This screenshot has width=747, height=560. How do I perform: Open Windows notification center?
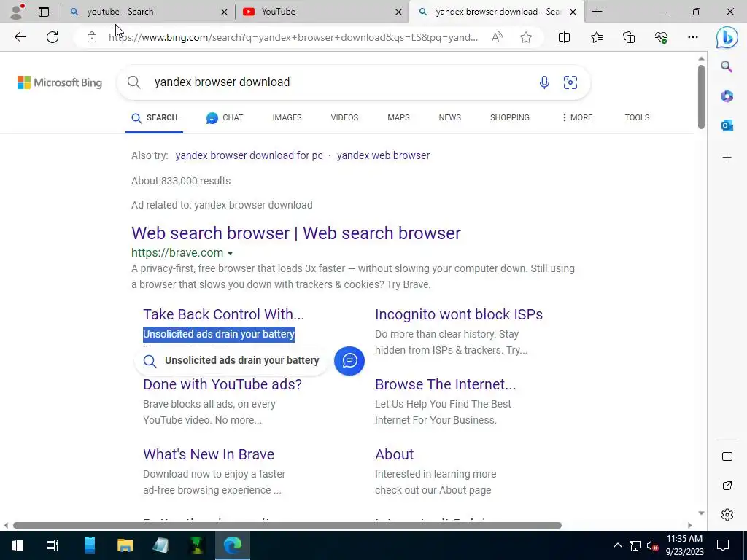(723, 545)
